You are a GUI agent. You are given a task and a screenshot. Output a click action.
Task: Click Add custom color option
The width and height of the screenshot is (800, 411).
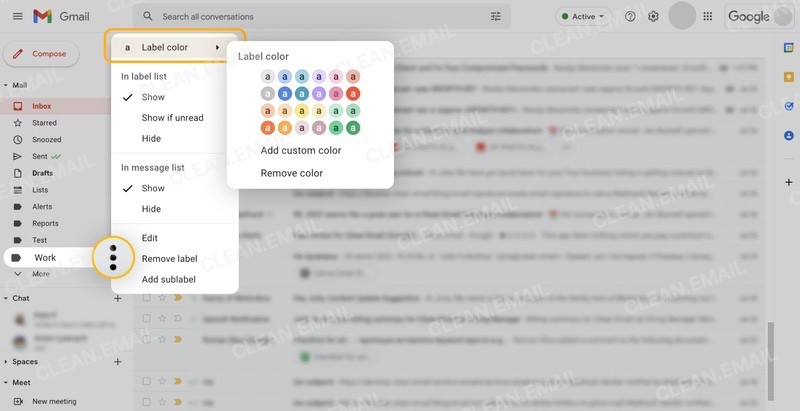point(300,150)
